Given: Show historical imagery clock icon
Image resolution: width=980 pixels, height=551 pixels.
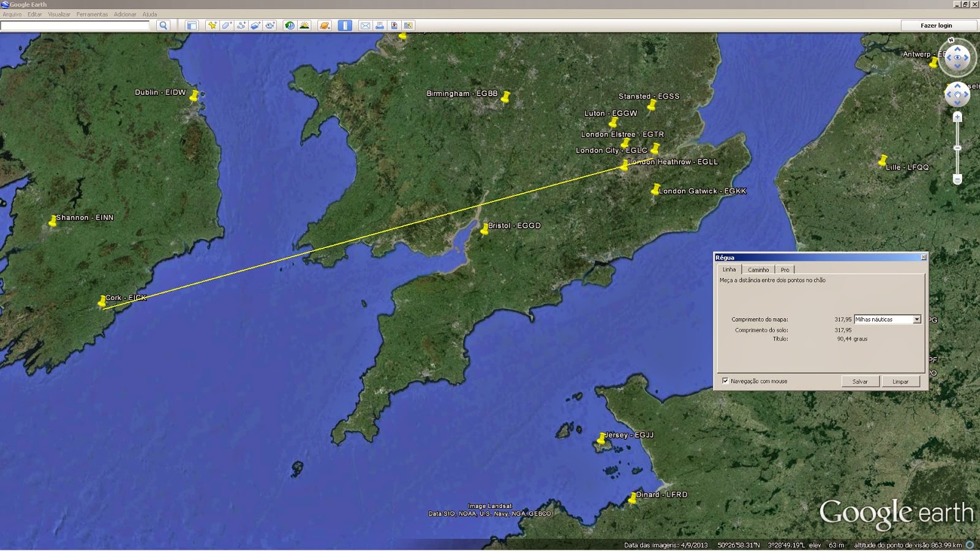Looking at the screenshot, I should (x=290, y=25).
